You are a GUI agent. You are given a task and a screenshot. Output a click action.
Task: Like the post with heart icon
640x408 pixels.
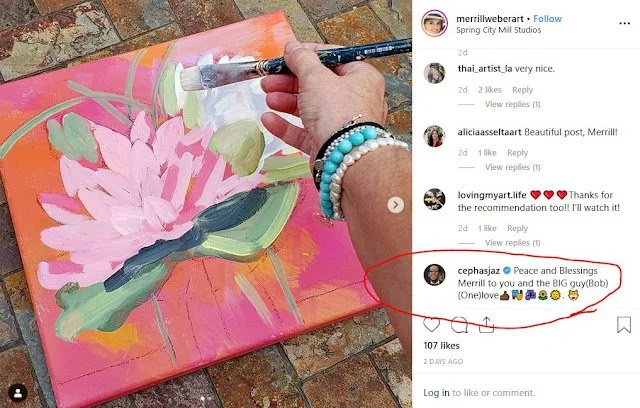[x=431, y=325]
